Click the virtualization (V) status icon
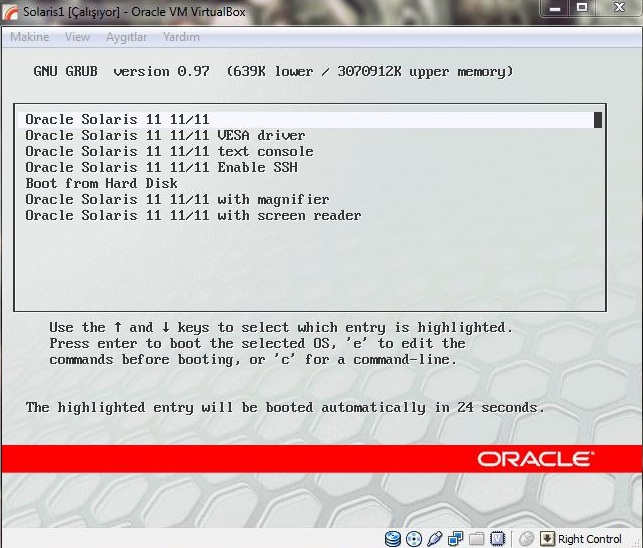 coord(497,539)
